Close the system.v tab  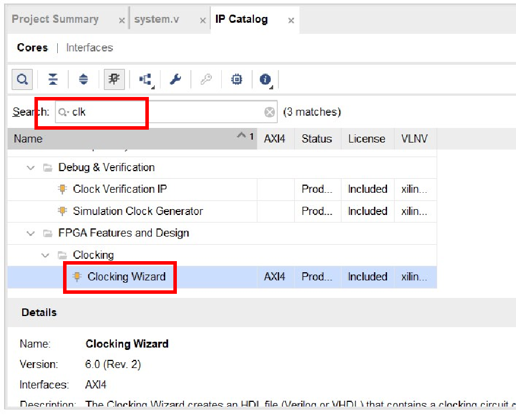pyautogui.click(x=203, y=21)
